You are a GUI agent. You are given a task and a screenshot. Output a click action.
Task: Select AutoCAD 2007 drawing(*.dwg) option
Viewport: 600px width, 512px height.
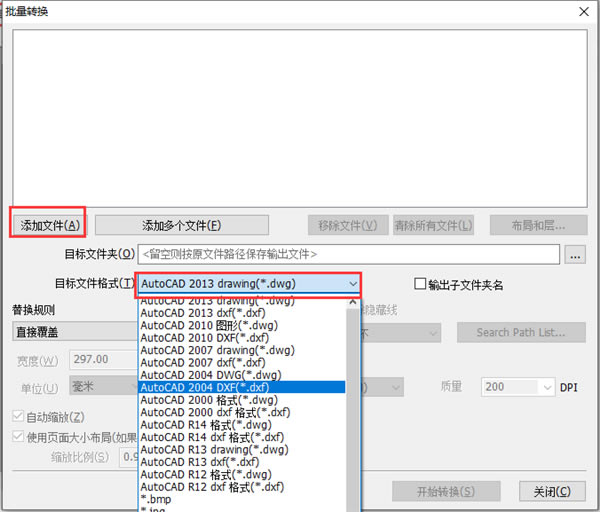(x=242, y=350)
